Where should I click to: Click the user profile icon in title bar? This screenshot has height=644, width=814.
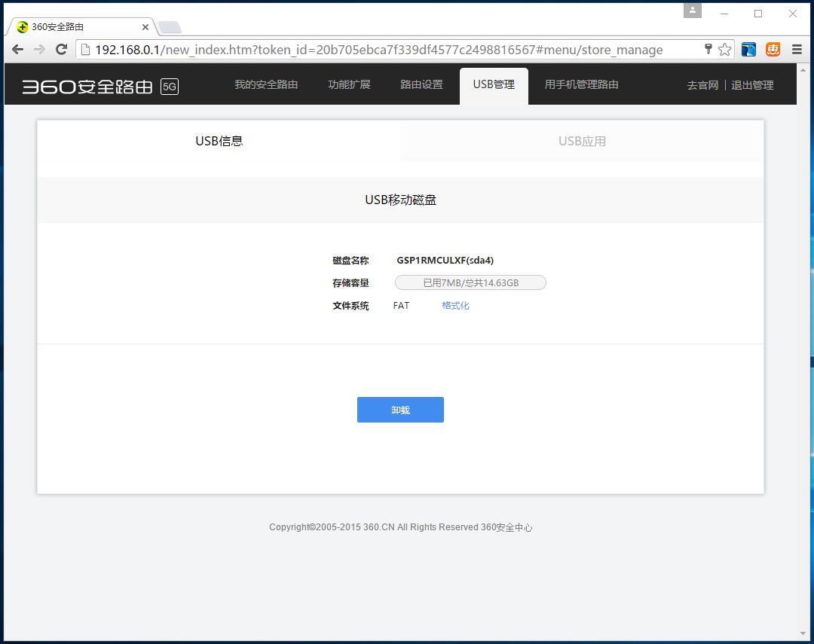coord(692,11)
